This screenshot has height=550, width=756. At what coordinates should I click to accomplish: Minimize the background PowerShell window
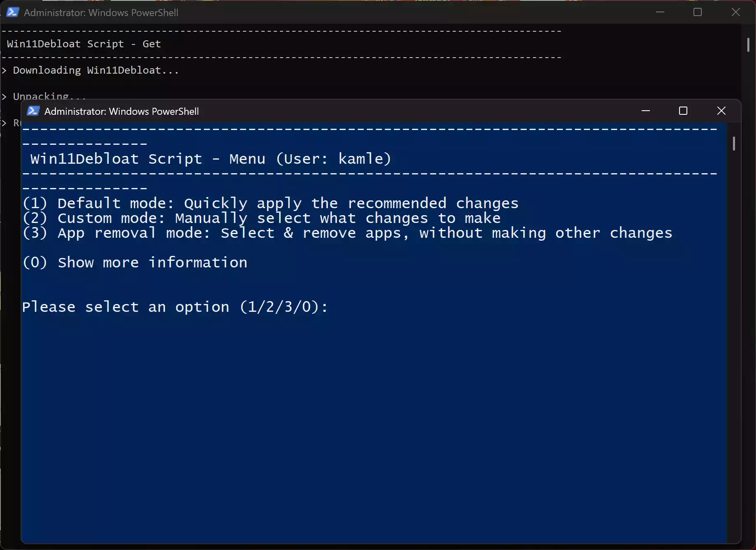click(660, 12)
